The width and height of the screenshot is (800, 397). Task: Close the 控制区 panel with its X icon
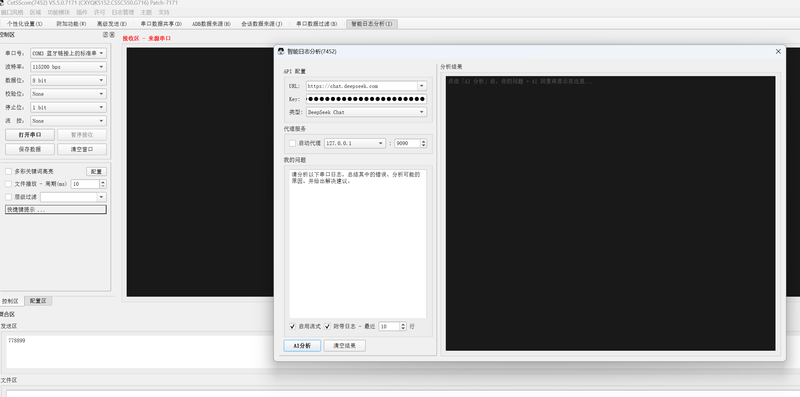click(x=111, y=35)
